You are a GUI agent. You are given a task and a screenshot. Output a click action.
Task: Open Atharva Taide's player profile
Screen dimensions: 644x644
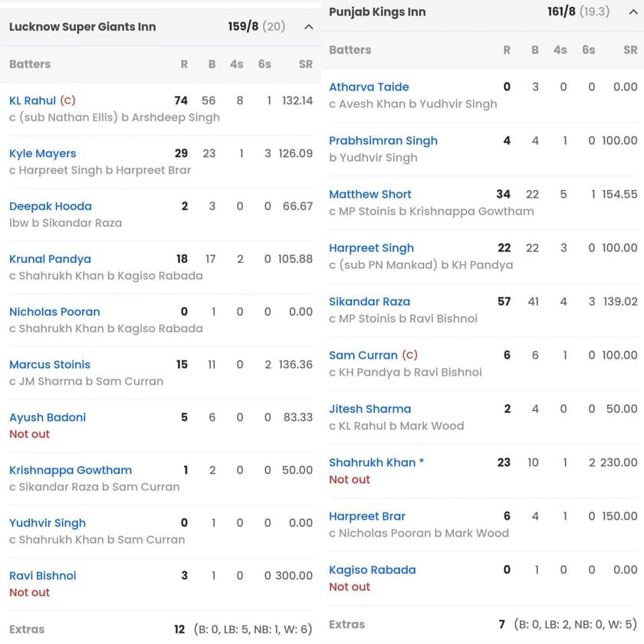click(x=370, y=87)
